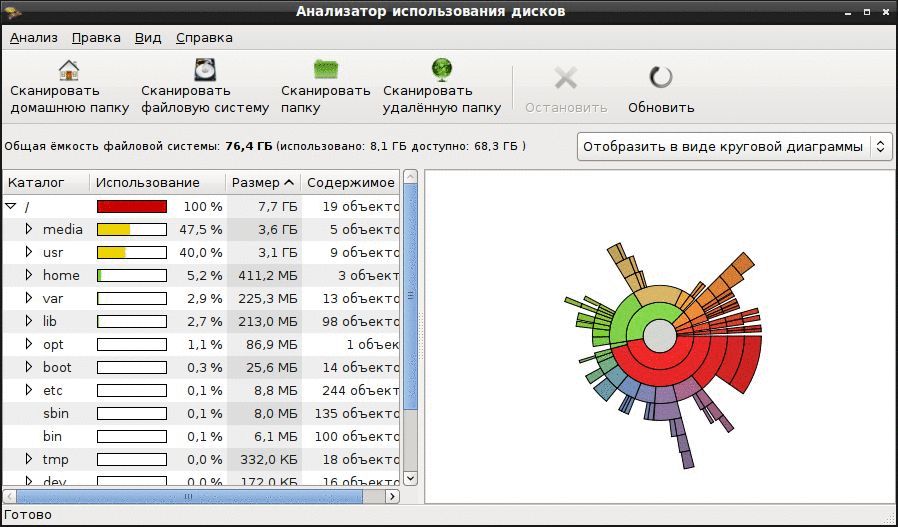898x527 pixels.
Task: Click the red usage bar for root
Action: tap(132, 206)
